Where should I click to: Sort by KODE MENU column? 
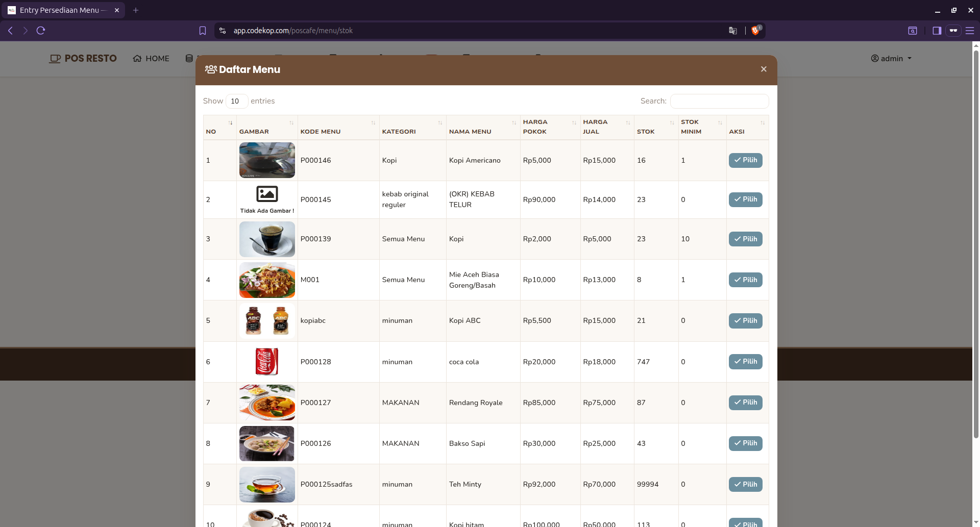[x=338, y=127]
